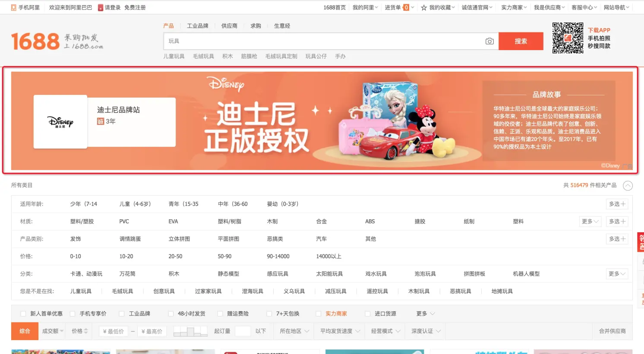Click the orange 搜索 button
This screenshot has height=354, width=644.
tap(521, 41)
